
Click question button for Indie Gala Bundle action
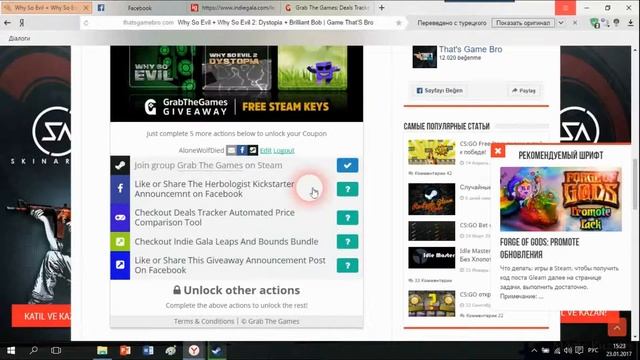[x=347, y=242]
